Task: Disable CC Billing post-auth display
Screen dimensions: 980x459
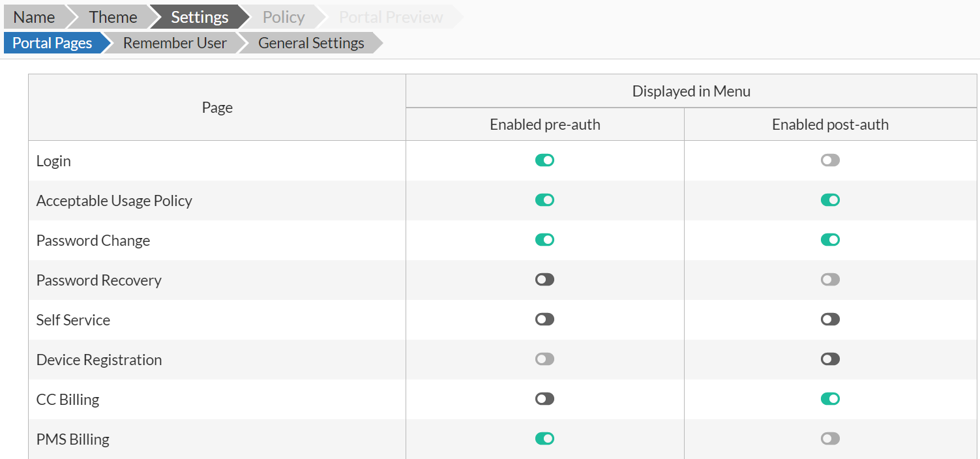Action: 830,398
